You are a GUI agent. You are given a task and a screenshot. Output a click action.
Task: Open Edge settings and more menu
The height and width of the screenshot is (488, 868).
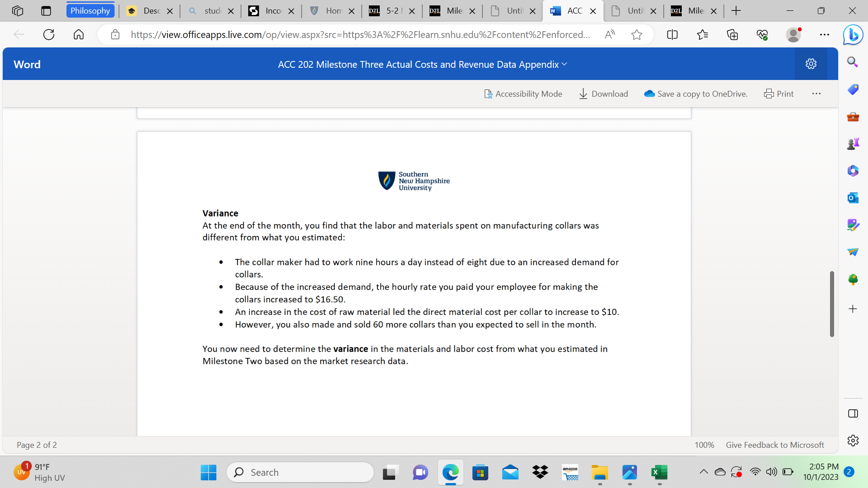(x=824, y=34)
